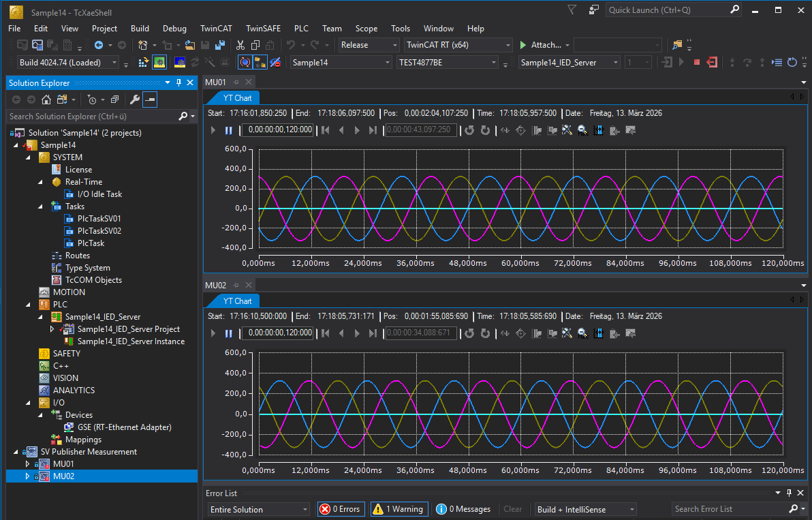Open the Sample14 project dropdown

pyautogui.click(x=341, y=63)
